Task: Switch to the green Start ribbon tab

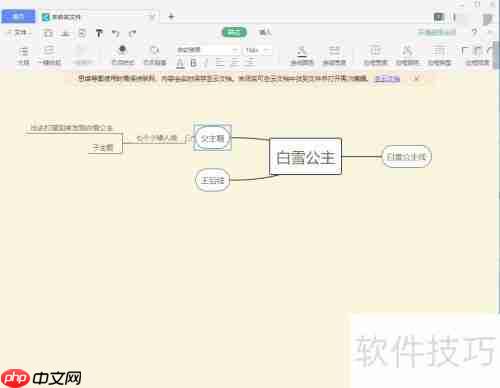Action: pos(234,32)
